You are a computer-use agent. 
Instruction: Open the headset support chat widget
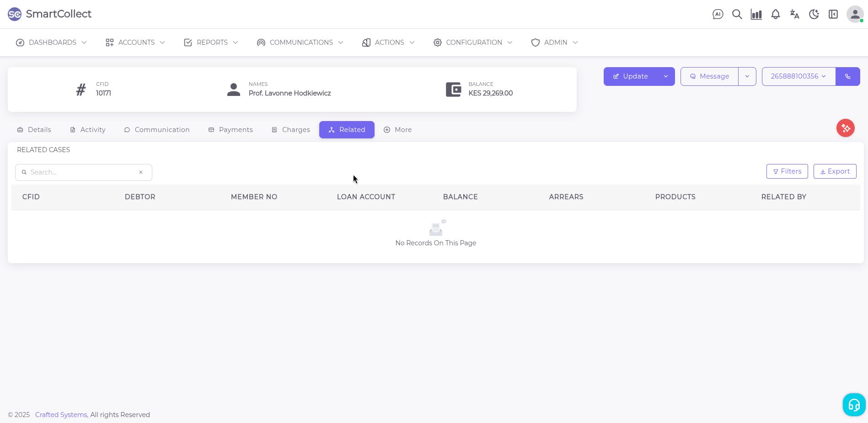point(854,405)
